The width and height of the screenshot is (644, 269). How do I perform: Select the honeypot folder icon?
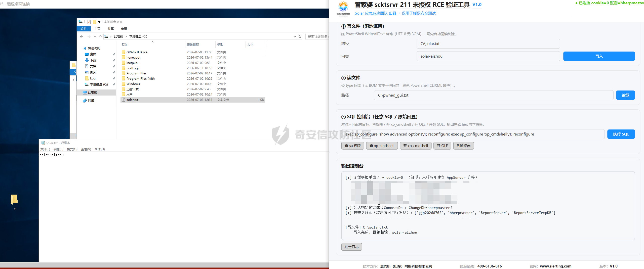pyautogui.click(x=124, y=57)
